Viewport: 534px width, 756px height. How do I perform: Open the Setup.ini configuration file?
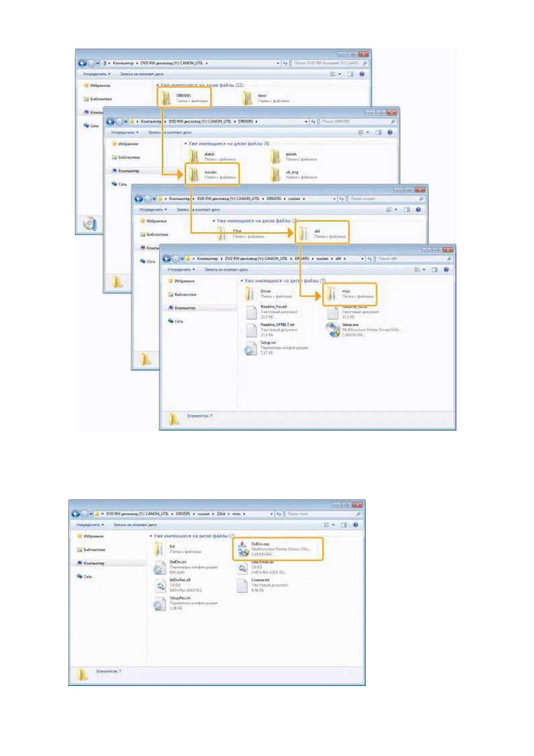point(250,348)
